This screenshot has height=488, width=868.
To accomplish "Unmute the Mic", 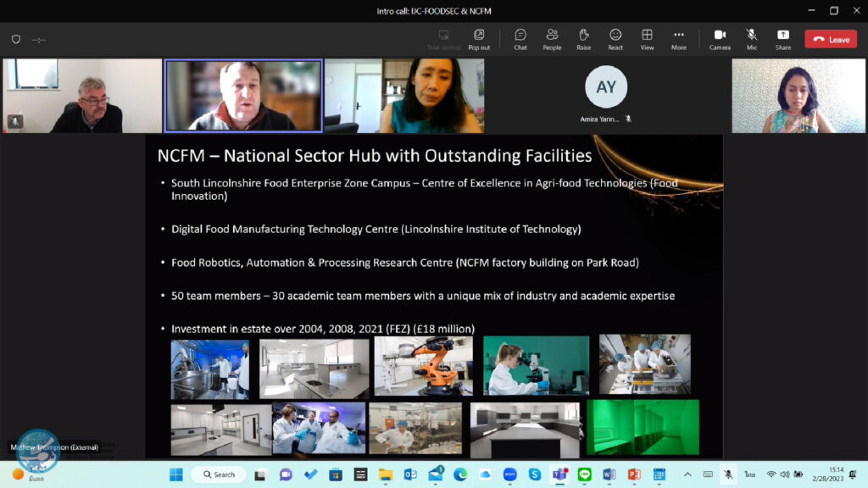I will click(x=751, y=40).
